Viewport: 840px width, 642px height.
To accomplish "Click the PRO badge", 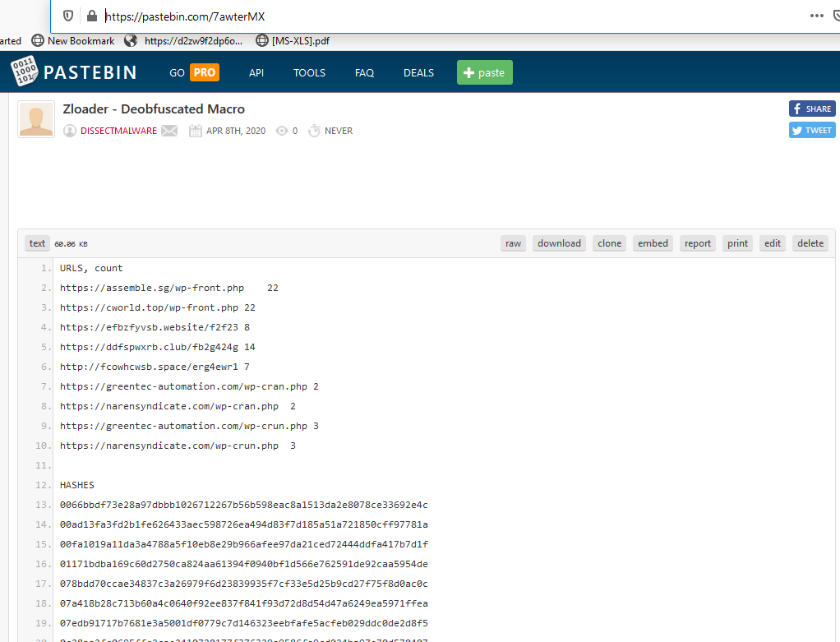I will coord(205,72).
